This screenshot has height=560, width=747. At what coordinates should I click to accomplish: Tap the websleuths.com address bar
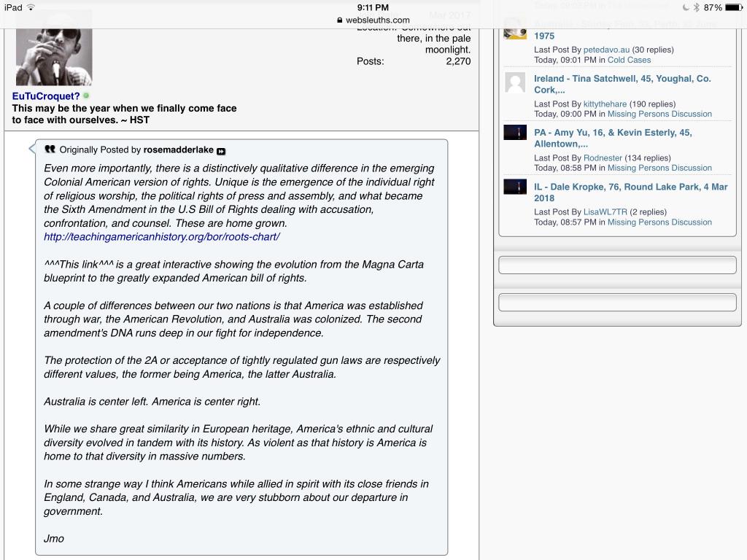tap(373, 20)
